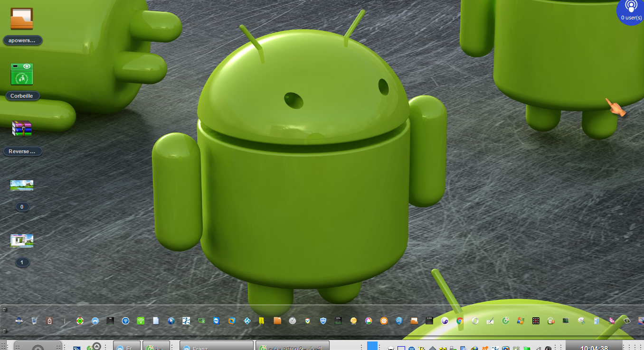Open the blank document dock icon
Screen dimensions: 644x350
pyautogui.click(x=156, y=321)
